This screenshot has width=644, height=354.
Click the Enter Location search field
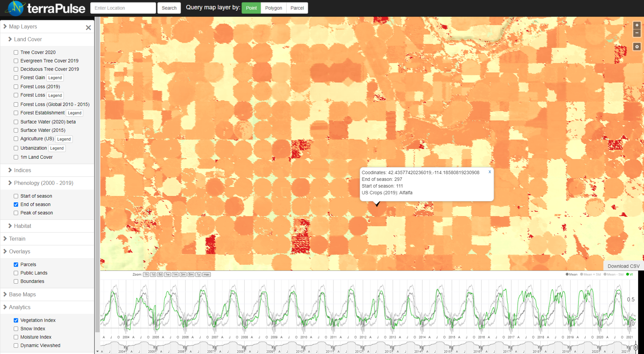tap(123, 8)
